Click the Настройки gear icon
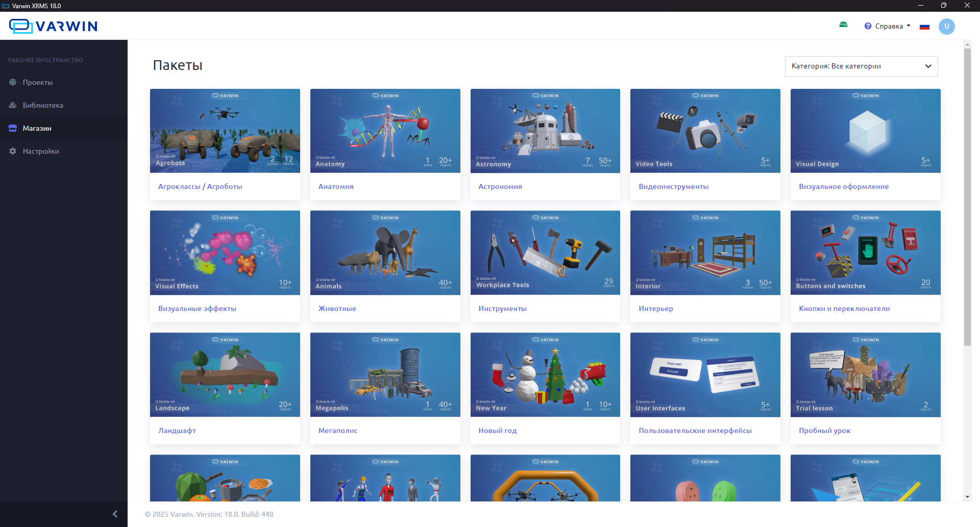 click(x=13, y=151)
